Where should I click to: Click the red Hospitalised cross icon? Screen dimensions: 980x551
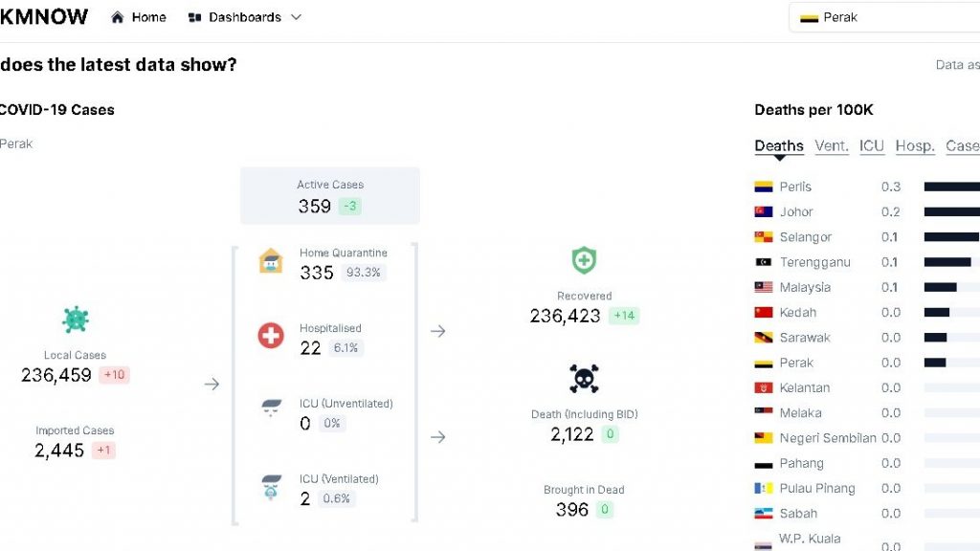[271, 336]
